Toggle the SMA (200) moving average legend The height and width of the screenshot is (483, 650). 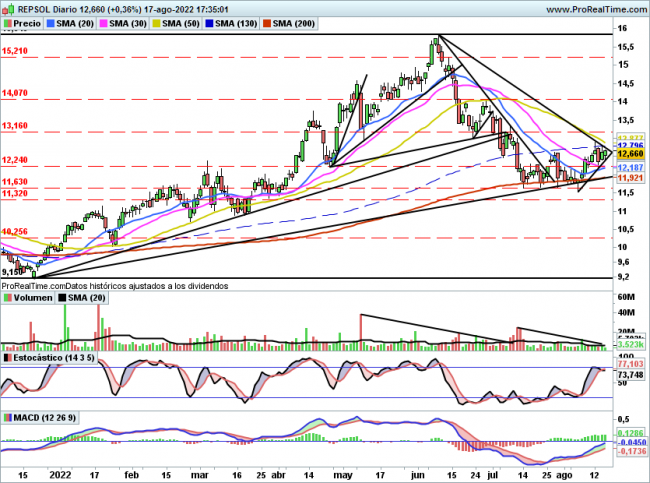[303, 23]
